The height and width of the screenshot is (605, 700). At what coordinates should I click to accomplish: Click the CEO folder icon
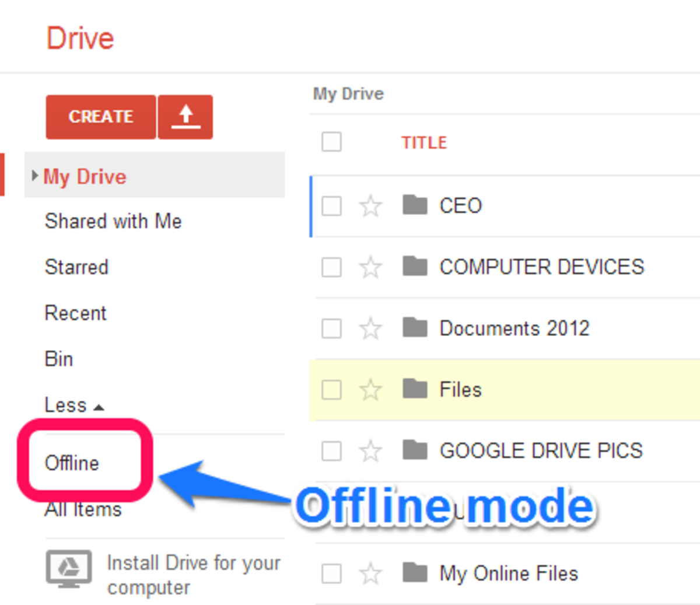(415, 205)
